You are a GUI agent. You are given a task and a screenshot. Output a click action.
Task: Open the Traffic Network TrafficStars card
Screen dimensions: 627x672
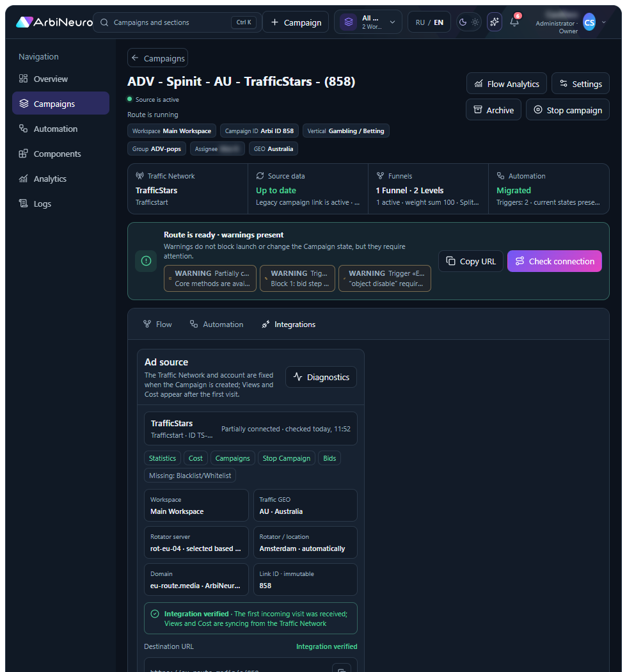(187, 189)
